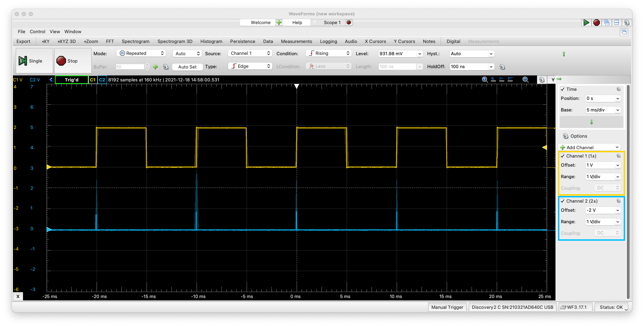
Task: Click the Options button in side panel
Action: coord(575,136)
